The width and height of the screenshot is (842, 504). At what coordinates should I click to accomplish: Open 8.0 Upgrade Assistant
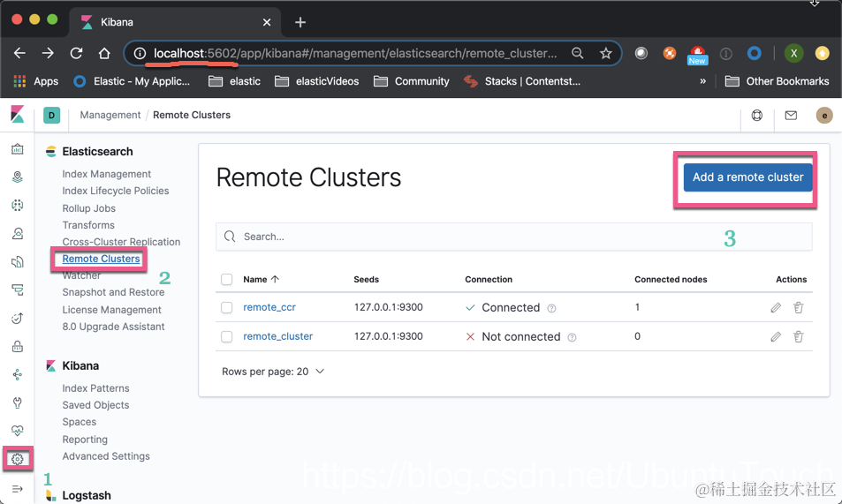113,327
